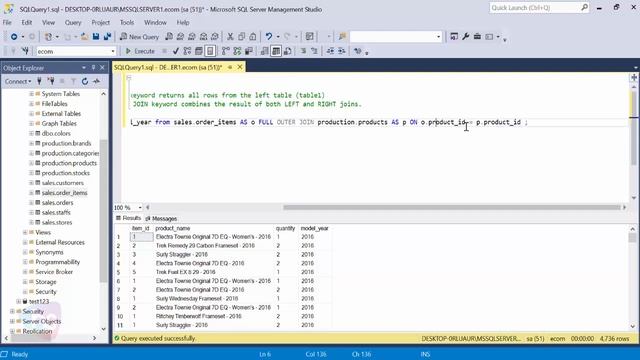Click the Open File folder icon
640x360 pixels.
tap(84, 37)
